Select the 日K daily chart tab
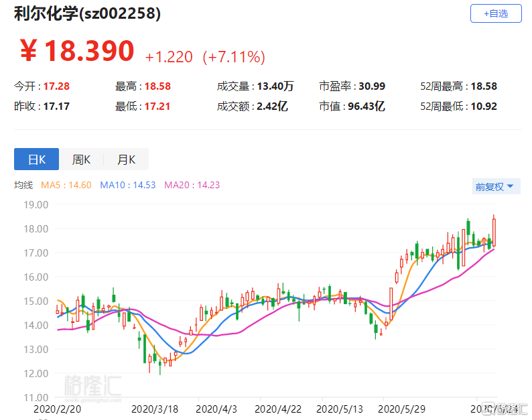Image resolution: width=532 pixels, height=420 pixels. coord(36,159)
